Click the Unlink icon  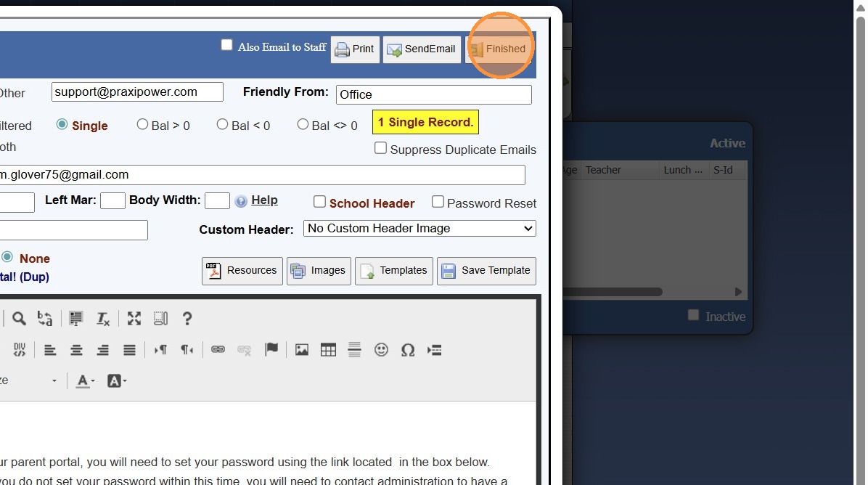pos(244,350)
